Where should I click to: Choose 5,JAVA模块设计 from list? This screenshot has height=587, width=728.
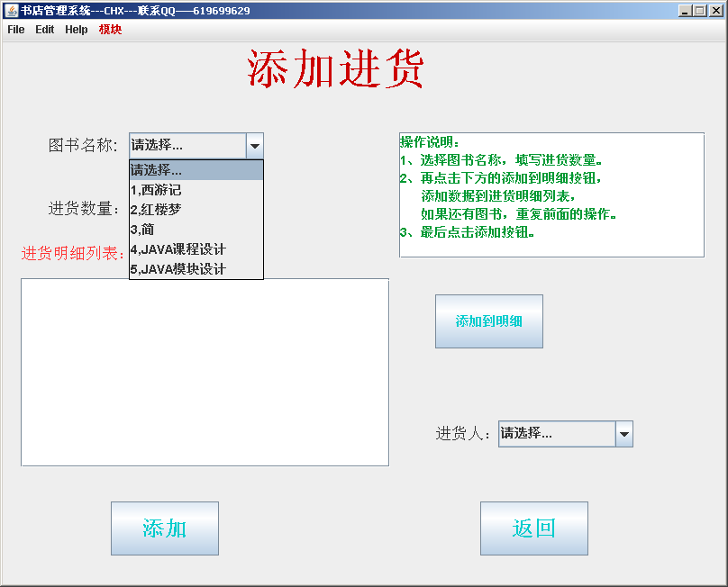pos(196,268)
